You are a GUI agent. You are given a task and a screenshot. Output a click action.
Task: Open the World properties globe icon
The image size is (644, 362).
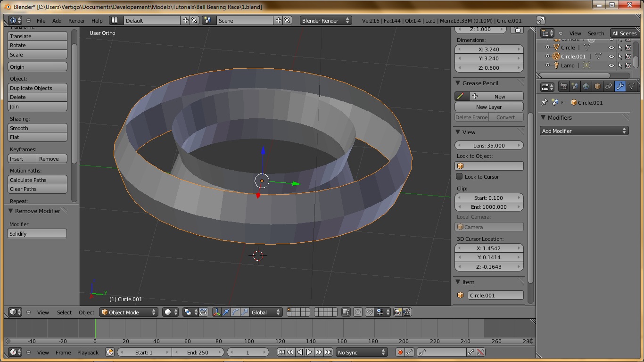pyautogui.click(x=586, y=87)
